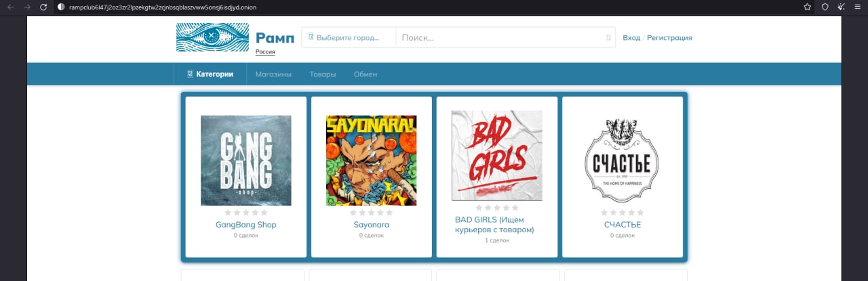
Task: Click the browser forward arrow
Action: point(27,7)
